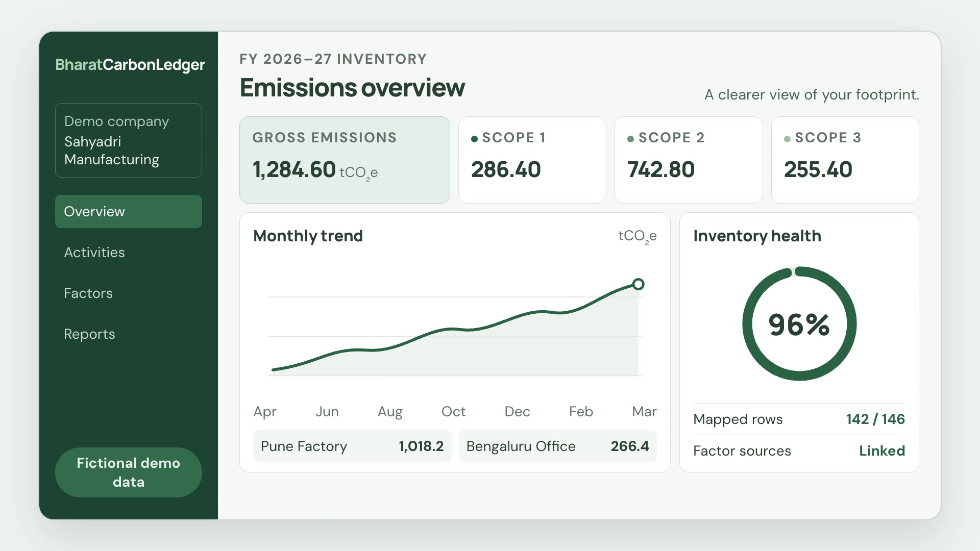The image size is (980, 551).
Task: Click the Apr axis label
Action: click(265, 412)
